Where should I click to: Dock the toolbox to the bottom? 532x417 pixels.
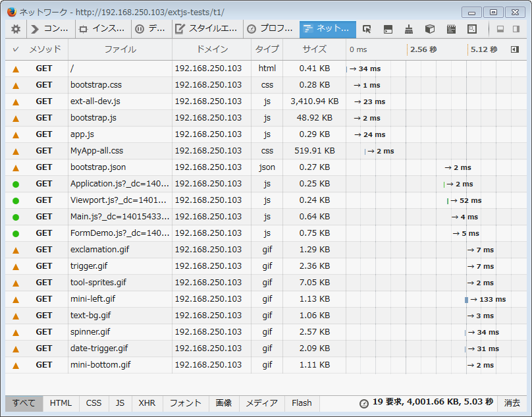[x=500, y=29]
